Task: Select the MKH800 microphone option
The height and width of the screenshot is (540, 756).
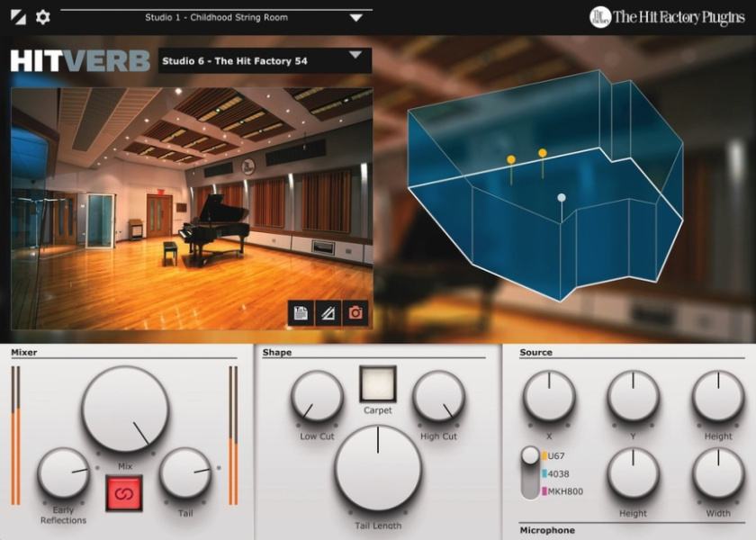Action: [562, 491]
